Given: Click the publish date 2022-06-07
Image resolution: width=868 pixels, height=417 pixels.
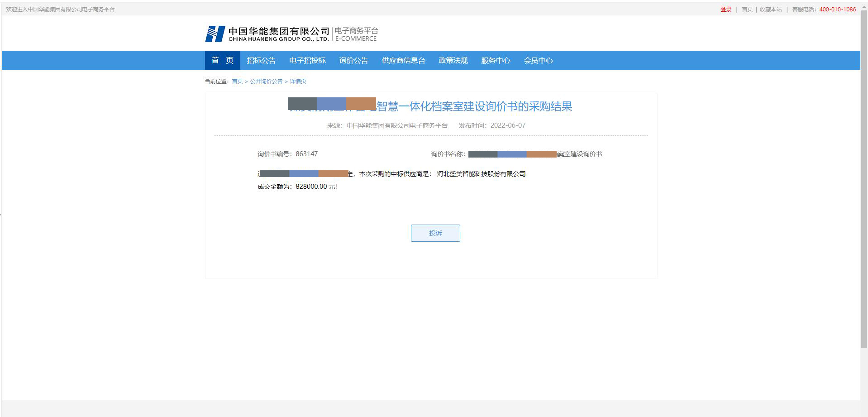Looking at the screenshot, I should point(508,125).
